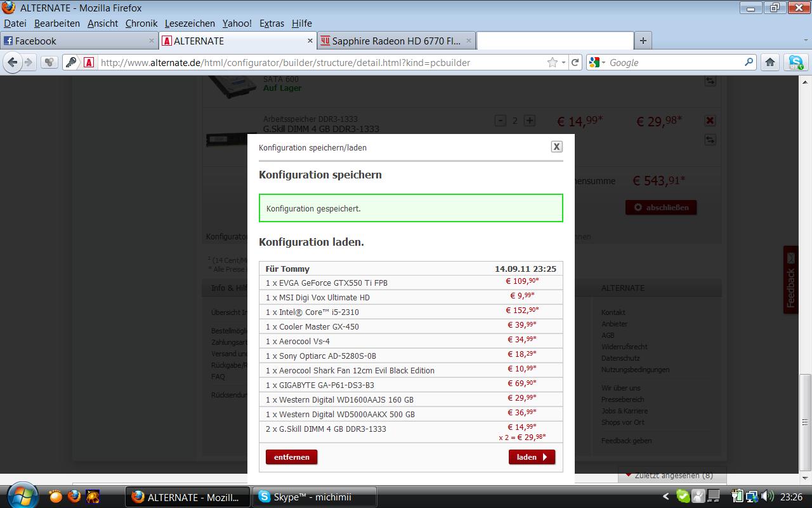The width and height of the screenshot is (812, 508).
Task: Open the Nutzungsbedingungen link
Action: click(x=636, y=370)
